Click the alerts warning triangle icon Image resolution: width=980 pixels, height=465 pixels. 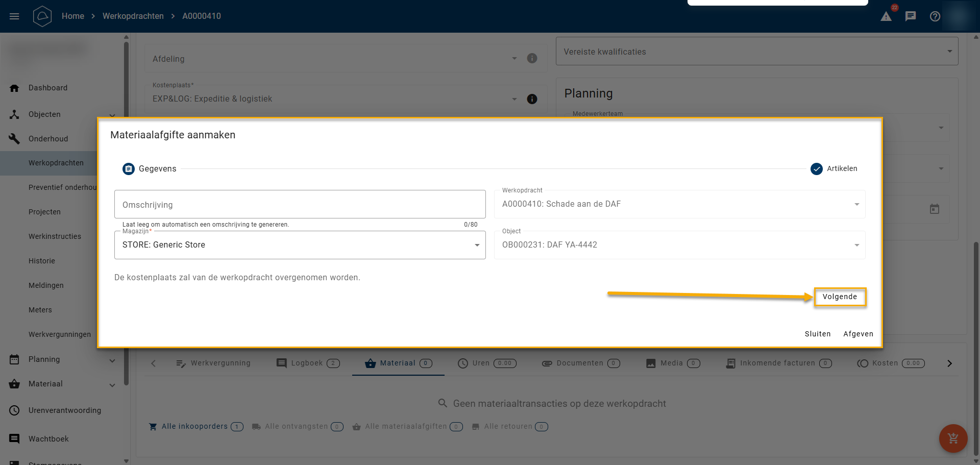[886, 16]
